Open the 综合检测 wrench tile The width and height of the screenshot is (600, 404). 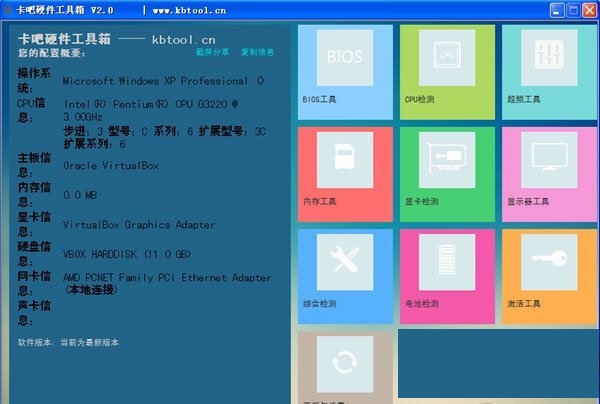click(345, 277)
